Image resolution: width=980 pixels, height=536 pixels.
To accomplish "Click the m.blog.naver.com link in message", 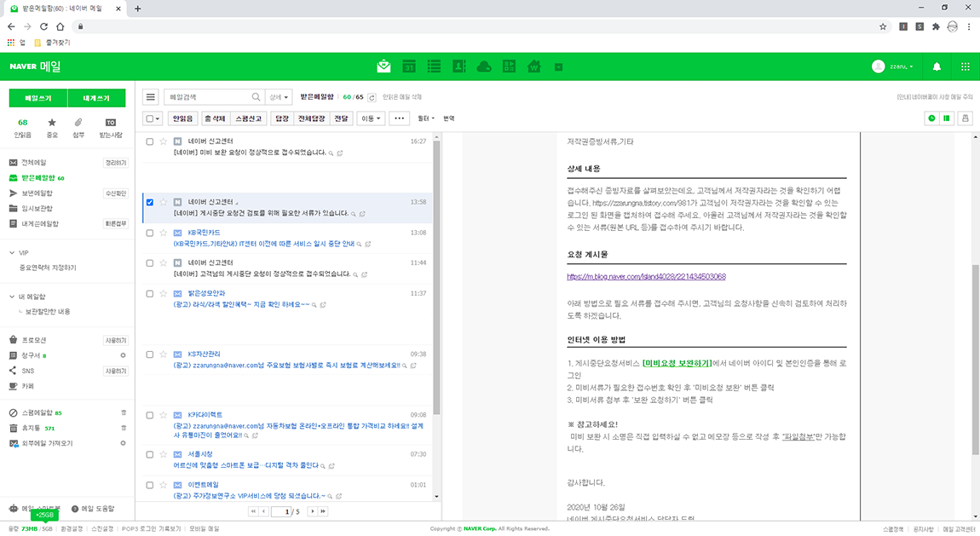I will click(646, 276).
